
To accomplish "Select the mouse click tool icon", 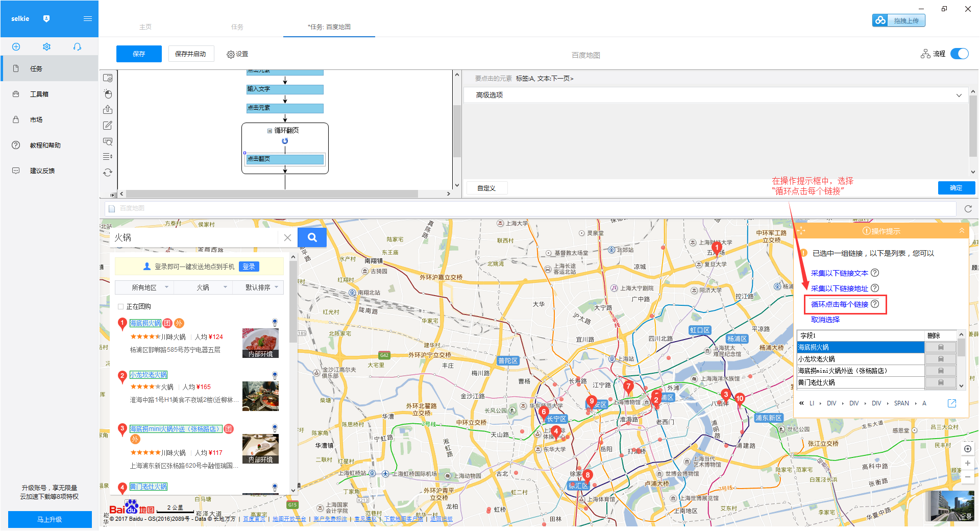I will (x=108, y=94).
